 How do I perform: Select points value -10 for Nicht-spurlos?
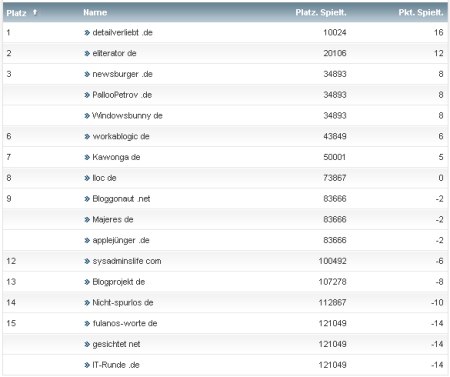437,303
